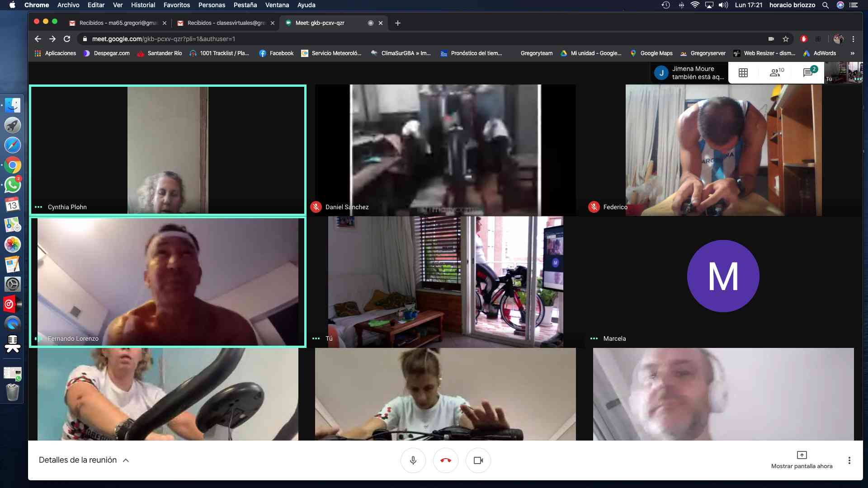Mute the microphone button
This screenshot has width=868, height=488.
413,460
